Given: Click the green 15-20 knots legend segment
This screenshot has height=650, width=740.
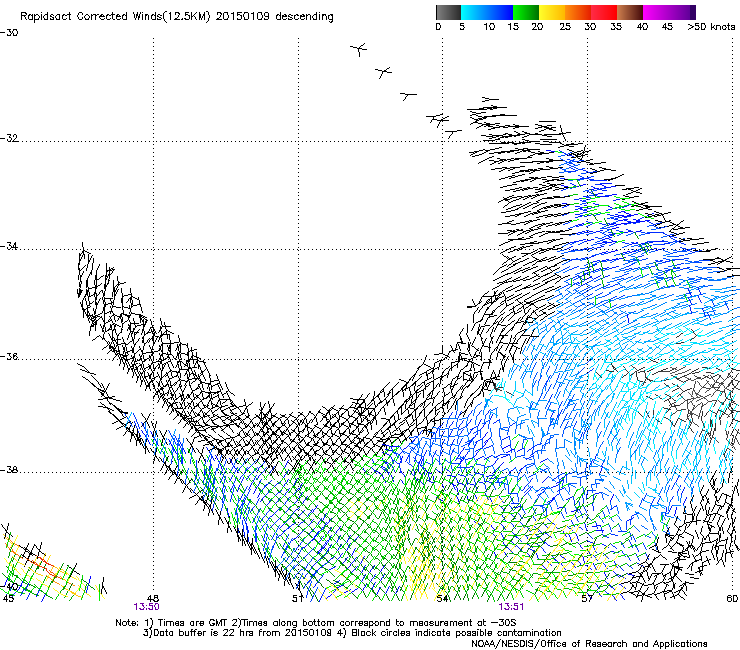Looking at the screenshot, I should (526, 12).
